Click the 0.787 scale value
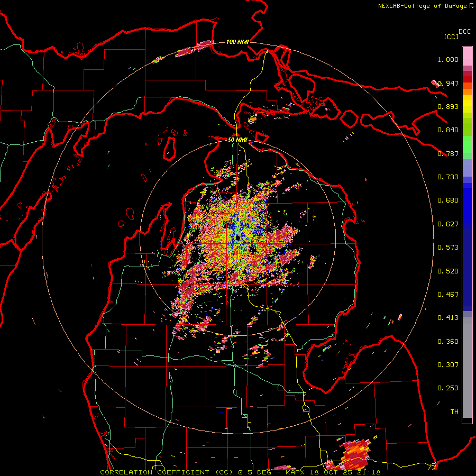The width and height of the screenshot is (476, 476). (448, 153)
